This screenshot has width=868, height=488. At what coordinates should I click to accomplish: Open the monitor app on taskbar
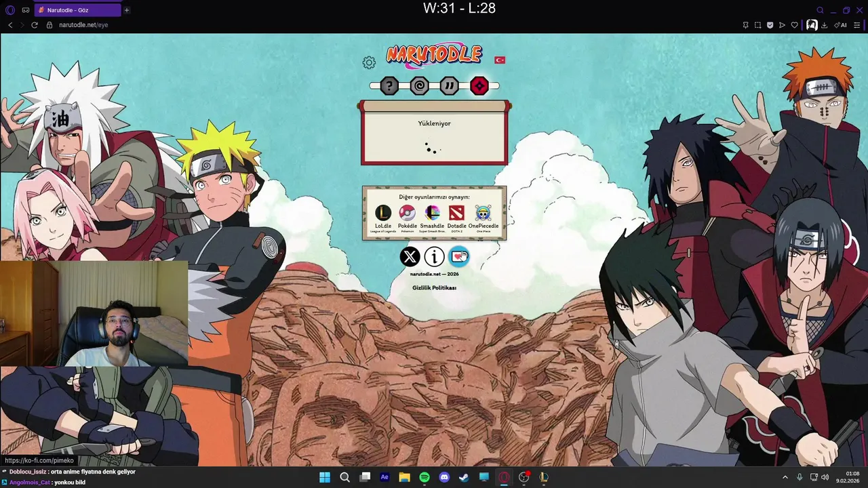(x=484, y=477)
